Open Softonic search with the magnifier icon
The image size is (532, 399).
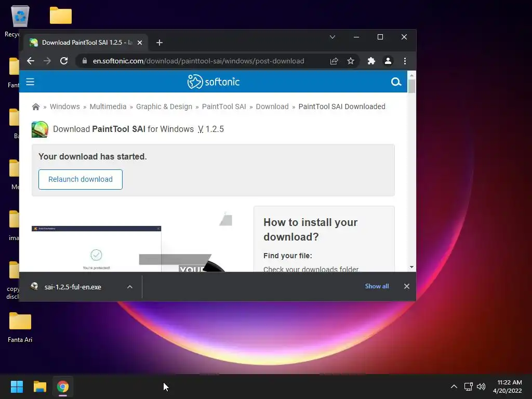pos(396,82)
